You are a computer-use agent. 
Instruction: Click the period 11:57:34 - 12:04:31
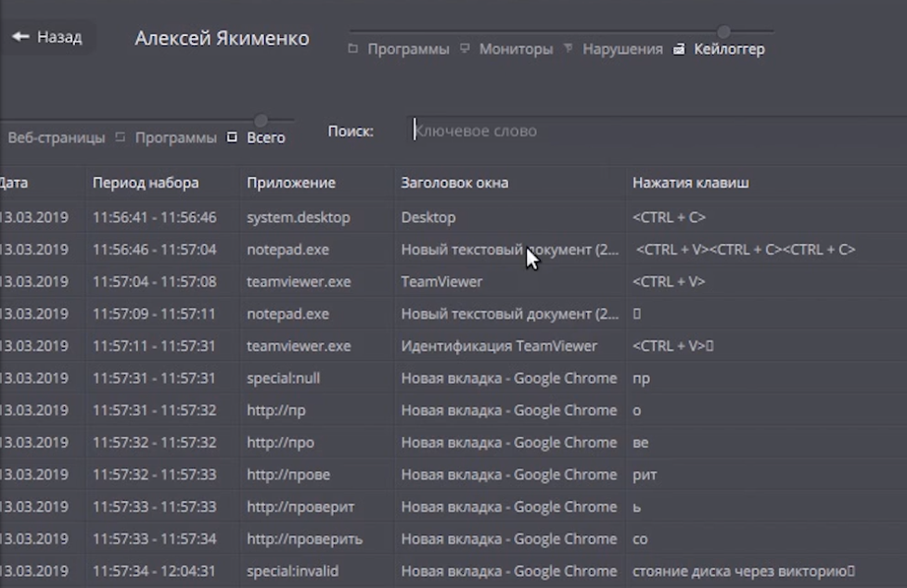pyautogui.click(x=155, y=571)
